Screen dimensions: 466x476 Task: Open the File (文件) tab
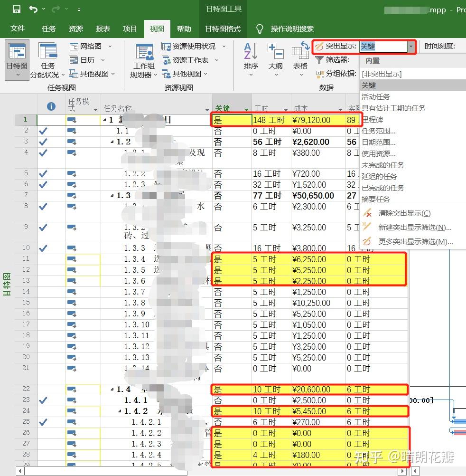17,29
